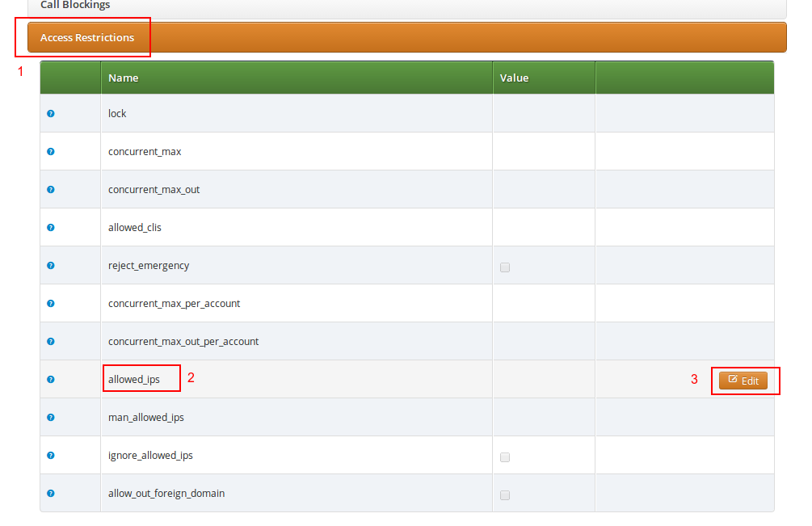Collapse the Access Restrictions section
This screenshot has width=812, height=526.
point(88,37)
